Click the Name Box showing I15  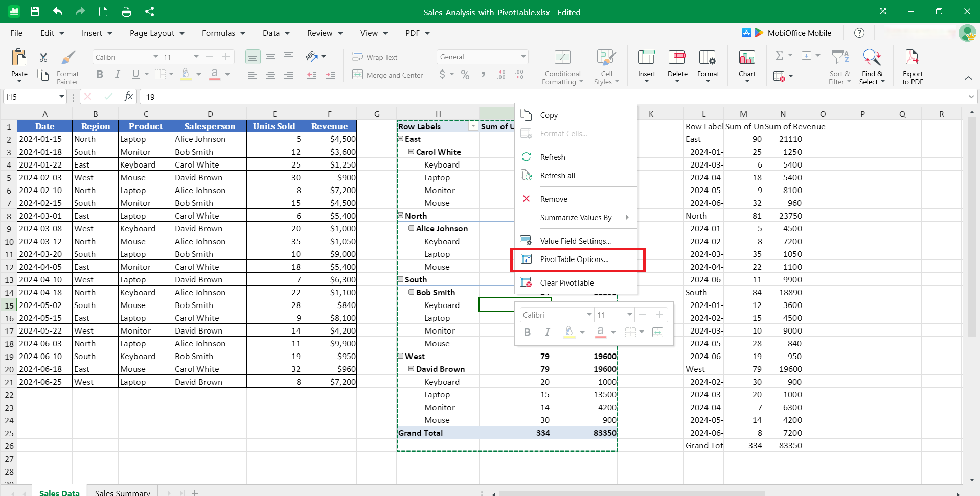pos(31,97)
